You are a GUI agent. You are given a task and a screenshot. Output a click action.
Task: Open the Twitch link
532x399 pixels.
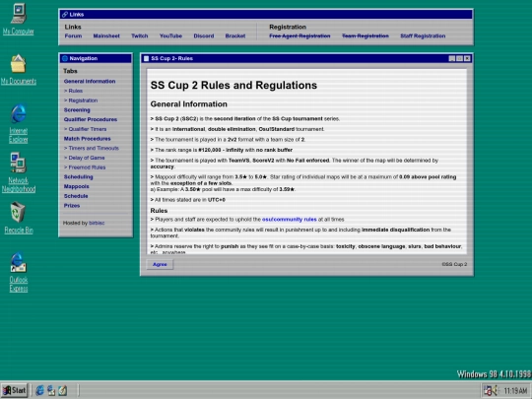pos(140,36)
